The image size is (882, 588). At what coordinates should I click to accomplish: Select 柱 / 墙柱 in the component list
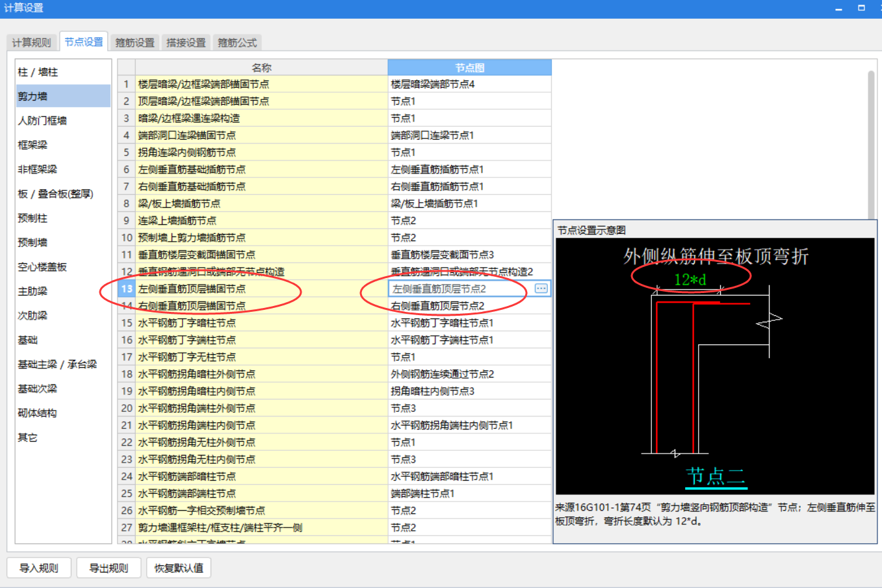(63, 72)
